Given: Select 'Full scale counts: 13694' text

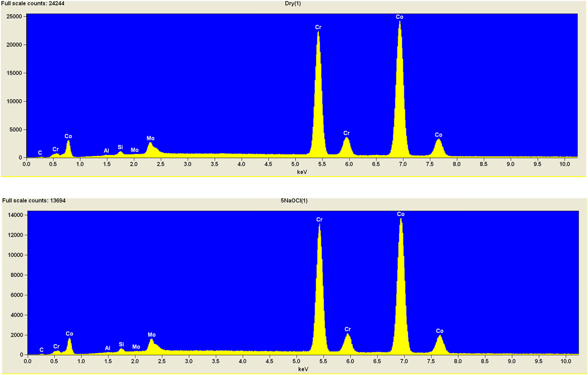Looking at the screenshot, I should [34, 201].
